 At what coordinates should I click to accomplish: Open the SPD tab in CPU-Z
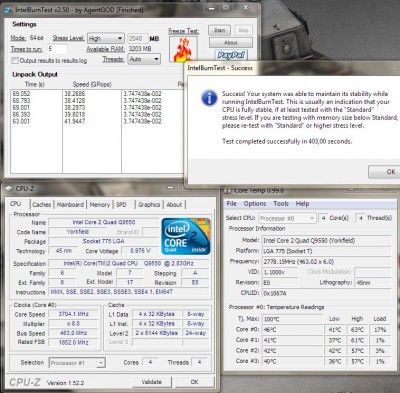(121, 204)
